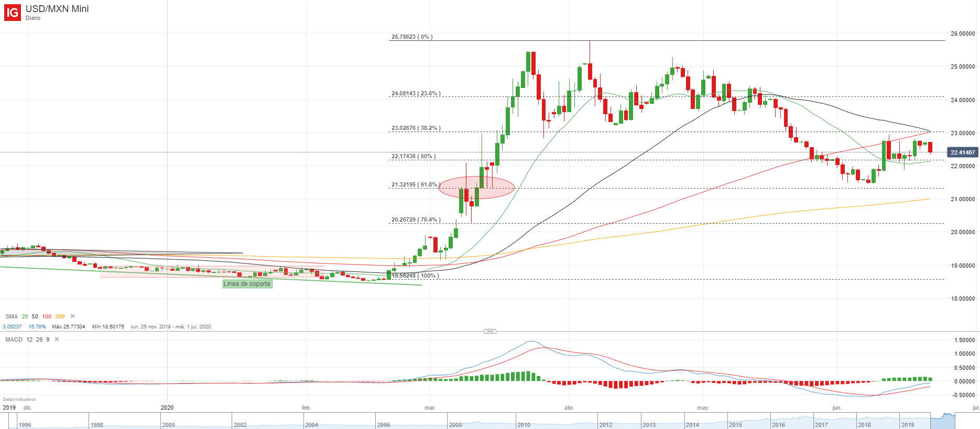
Task: Click the mar. label on time axis
Action: coord(430,408)
